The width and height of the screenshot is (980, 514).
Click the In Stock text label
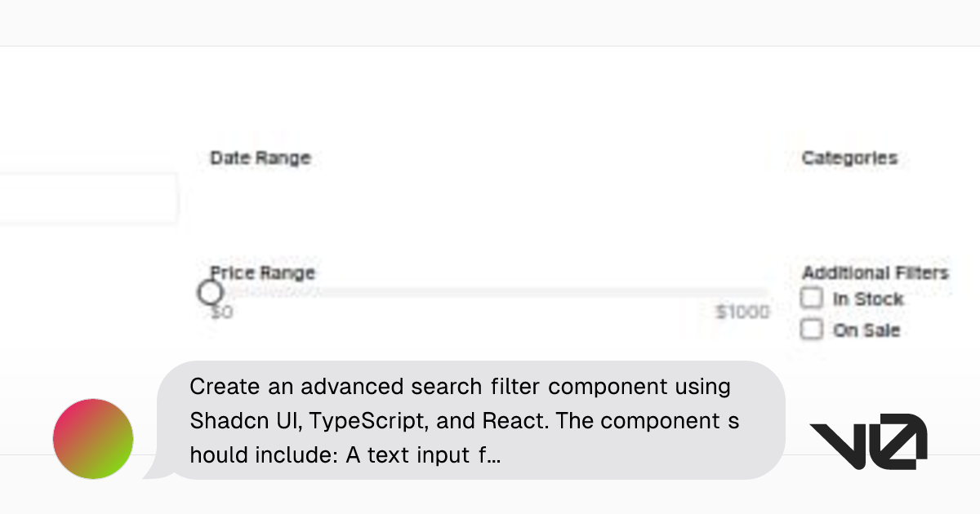pos(869,299)
